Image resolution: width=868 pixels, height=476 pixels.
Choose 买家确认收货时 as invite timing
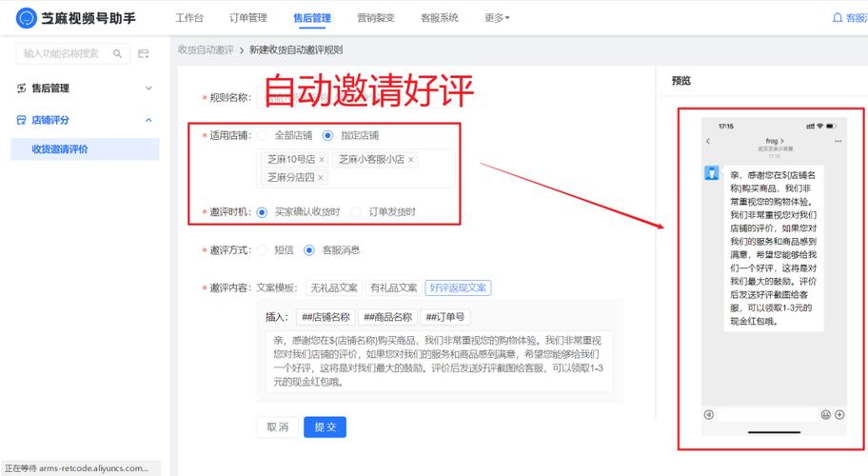tap(262, 212)
